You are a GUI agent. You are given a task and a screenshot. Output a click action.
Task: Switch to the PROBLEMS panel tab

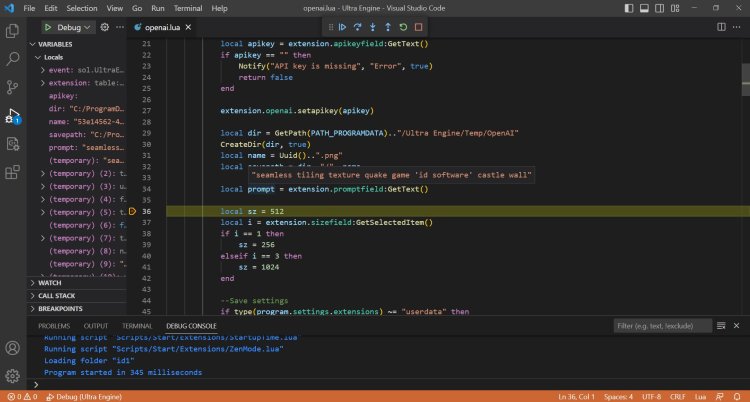click(x=54, y=326)
